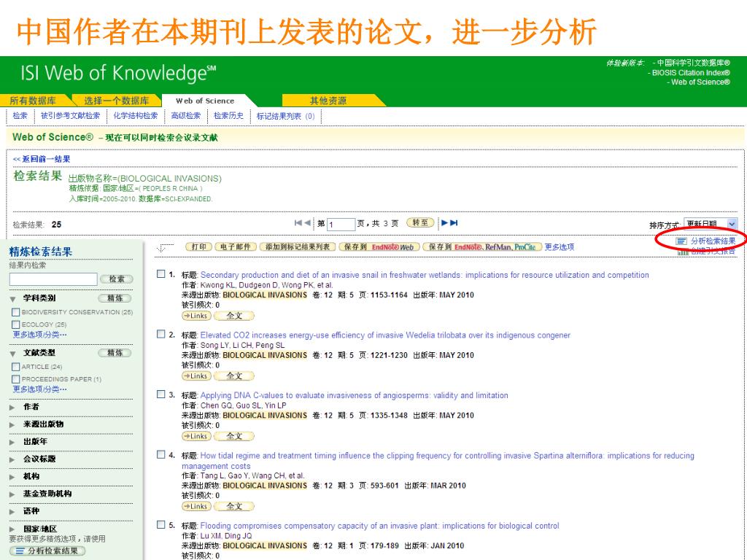The height and width of the screenshot is (560, 747).
Task: Click 保存到 EndNote, RefMan, ProCite button
Action: pyautogui.click(x=483, y=246)
